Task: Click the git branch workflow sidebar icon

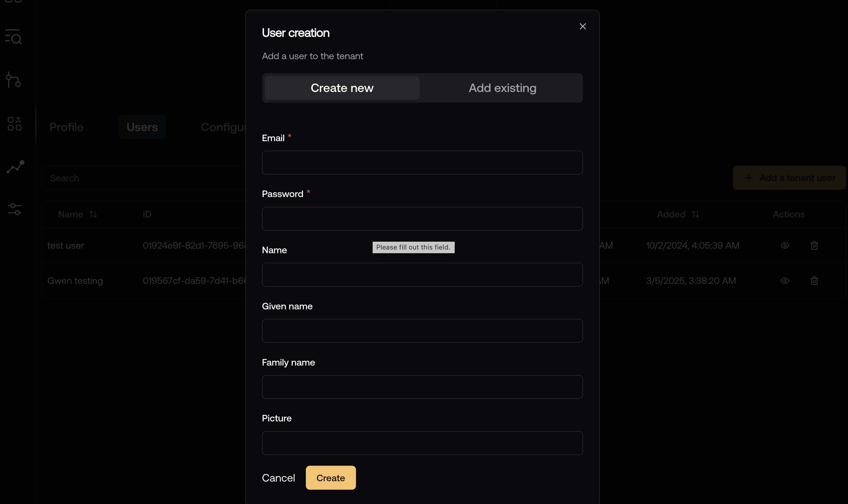Action: (x=14, y=80)
